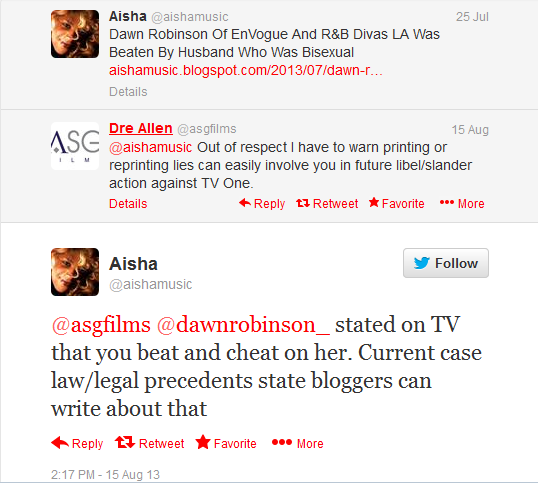Open More options on Dre Allen's tweet
This screenshot has width=538, height=483.
462,203
